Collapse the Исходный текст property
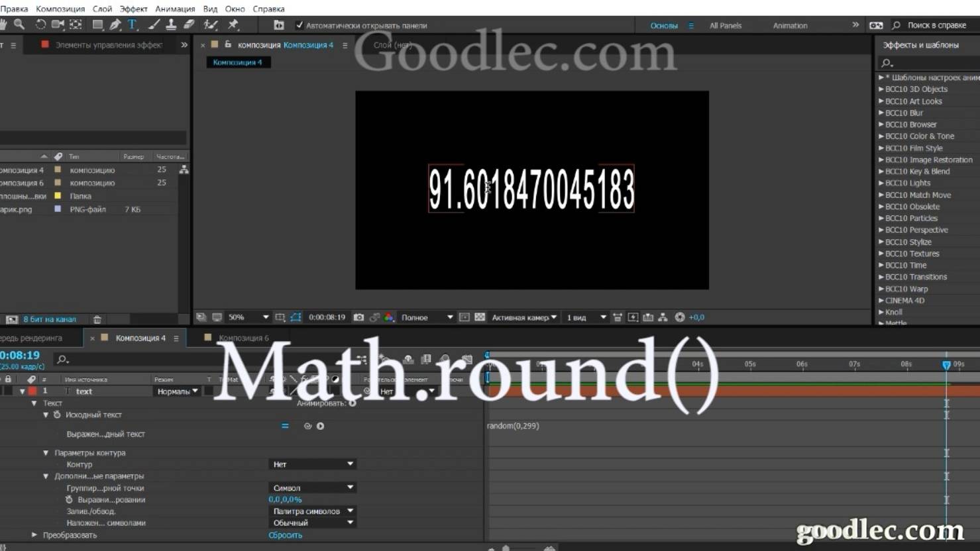Image resolution: width=980 pixels, height=551 pixels. 46,415
